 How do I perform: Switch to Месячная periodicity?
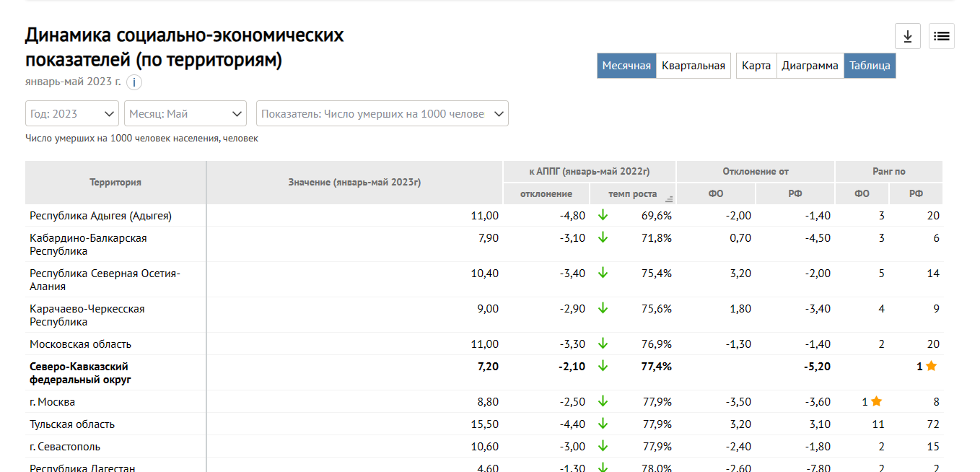(626, 66)
